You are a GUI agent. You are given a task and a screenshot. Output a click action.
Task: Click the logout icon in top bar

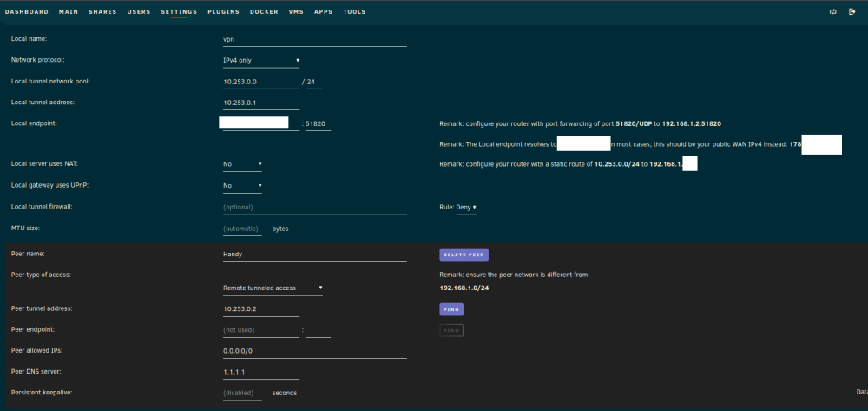852,11
